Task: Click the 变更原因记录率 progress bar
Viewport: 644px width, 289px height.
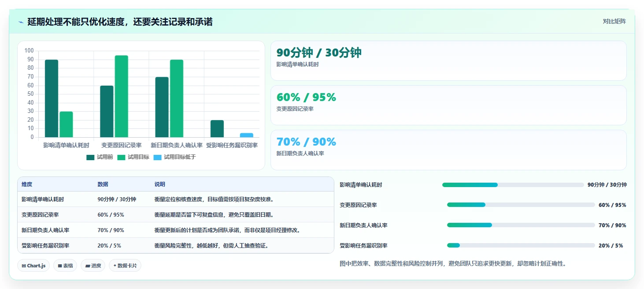Action: click(521, 205)
